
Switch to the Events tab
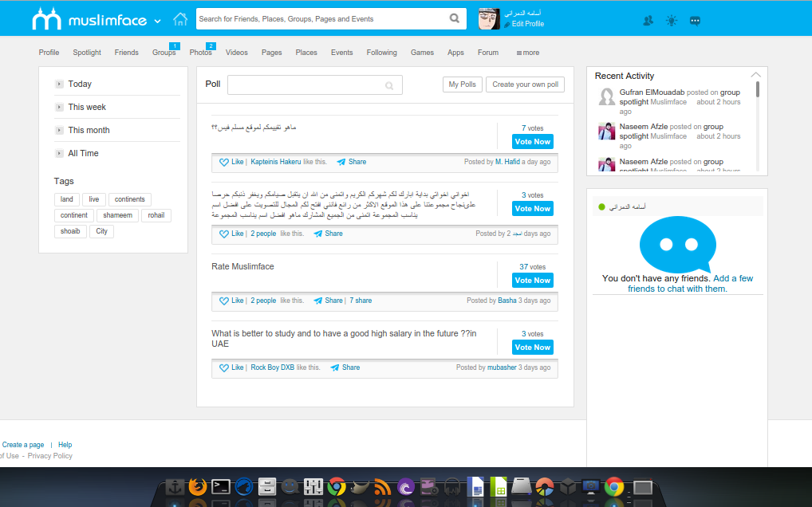tap(341, 53)
